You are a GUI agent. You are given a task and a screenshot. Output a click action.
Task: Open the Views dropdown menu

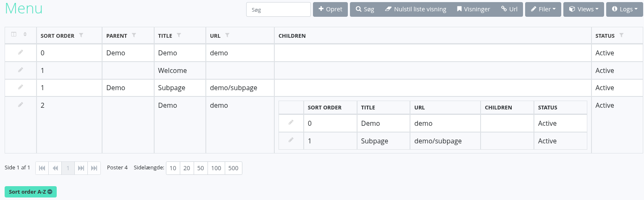pyautogui.click(x=584, y=9)
